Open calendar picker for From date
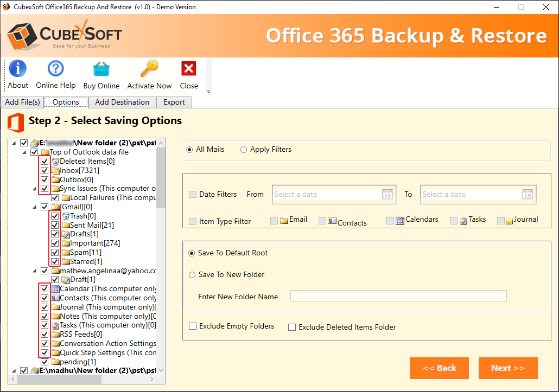The image size is (559, 392). (x=388, y=195)
